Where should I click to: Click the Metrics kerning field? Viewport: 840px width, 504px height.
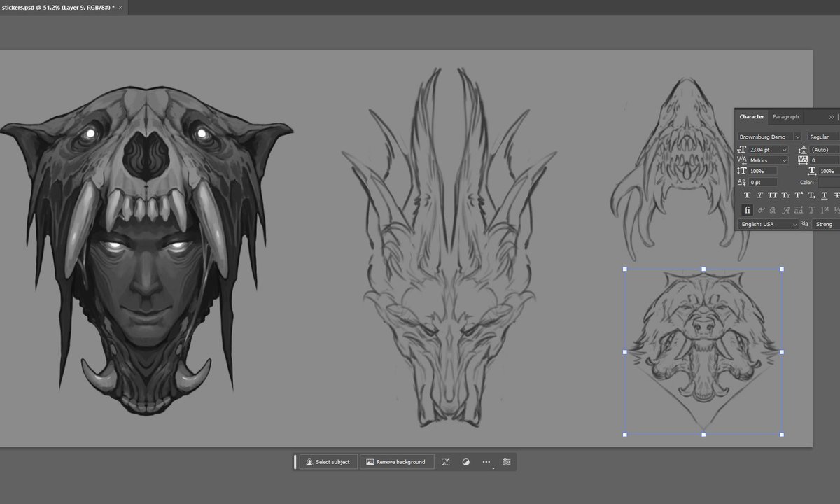click(x=764, y=160)
